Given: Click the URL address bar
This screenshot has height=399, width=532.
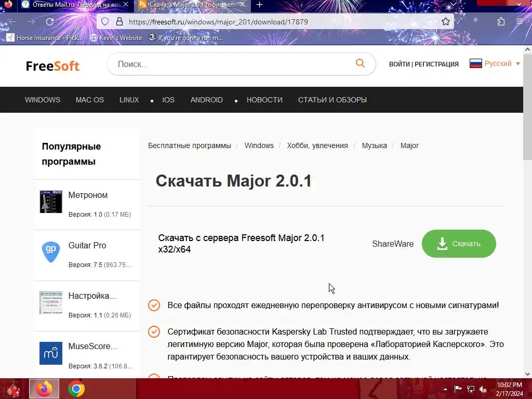Looking at the screenshot, I should 275,22.
